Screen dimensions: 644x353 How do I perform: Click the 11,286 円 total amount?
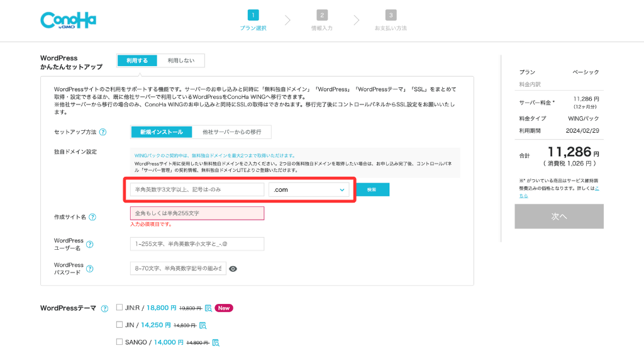coord(574,152)
